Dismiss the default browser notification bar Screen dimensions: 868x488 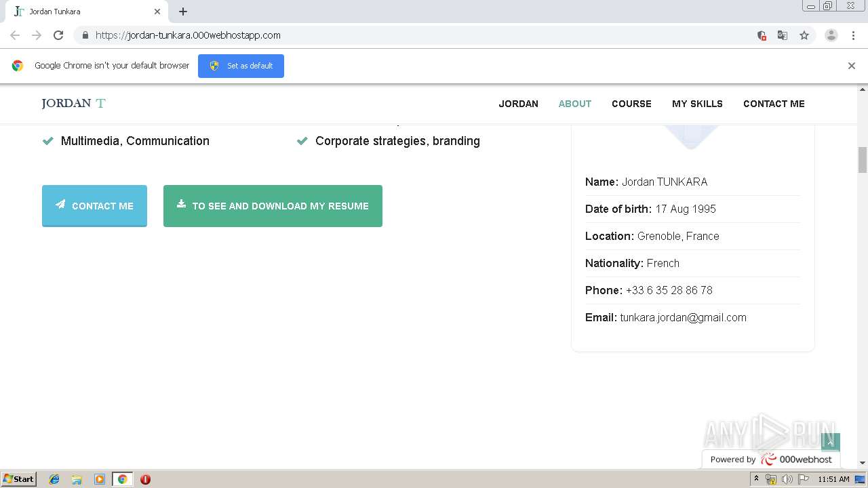pyautogui.click(x=852, y=66)
